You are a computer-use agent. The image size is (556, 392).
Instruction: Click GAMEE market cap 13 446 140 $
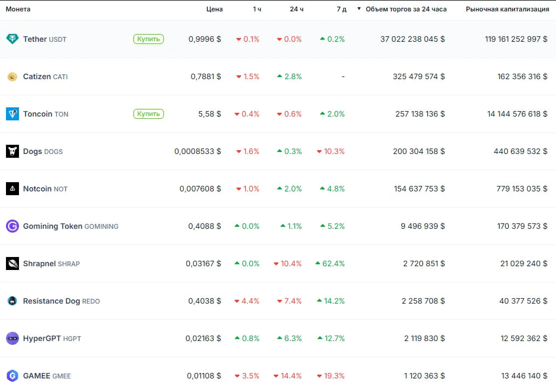pyautogui.click(x=525, y=376)
